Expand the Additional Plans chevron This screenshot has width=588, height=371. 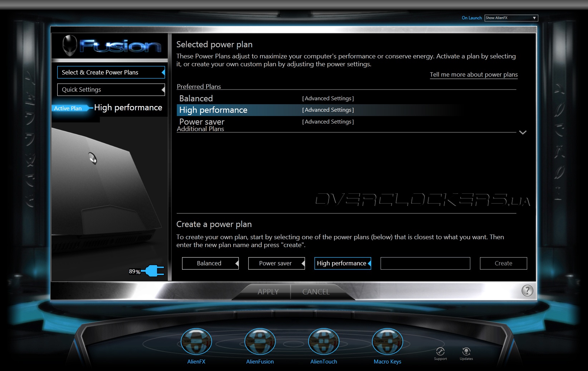point(523,132)
